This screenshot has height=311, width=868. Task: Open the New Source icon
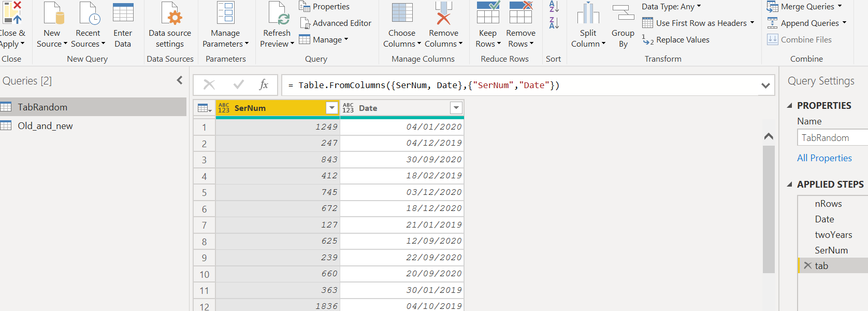coord(53,13)
